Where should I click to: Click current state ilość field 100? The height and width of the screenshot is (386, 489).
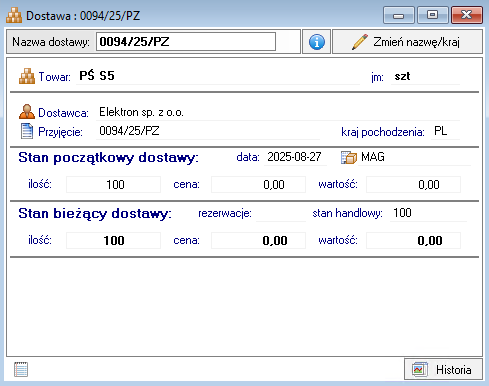point(113,240)
